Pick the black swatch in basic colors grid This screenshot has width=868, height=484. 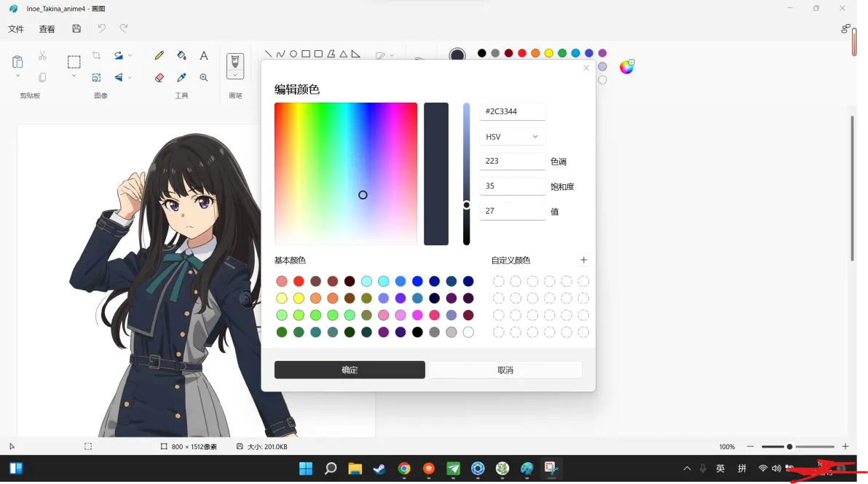417,332
